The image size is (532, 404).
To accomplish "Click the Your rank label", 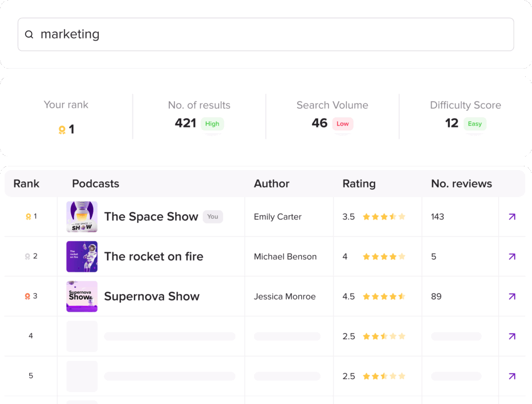I will pos(66,105).
